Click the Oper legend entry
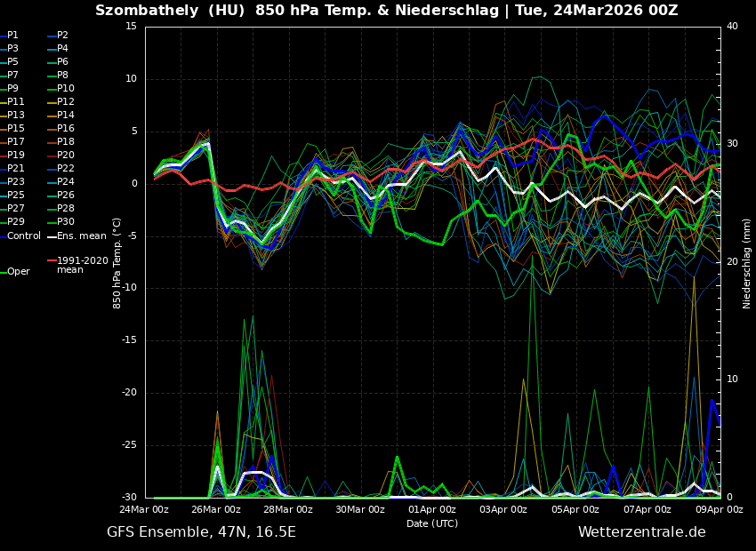This screenshot has height=551, width=756. pyautogui.click(x=19, y=271)
